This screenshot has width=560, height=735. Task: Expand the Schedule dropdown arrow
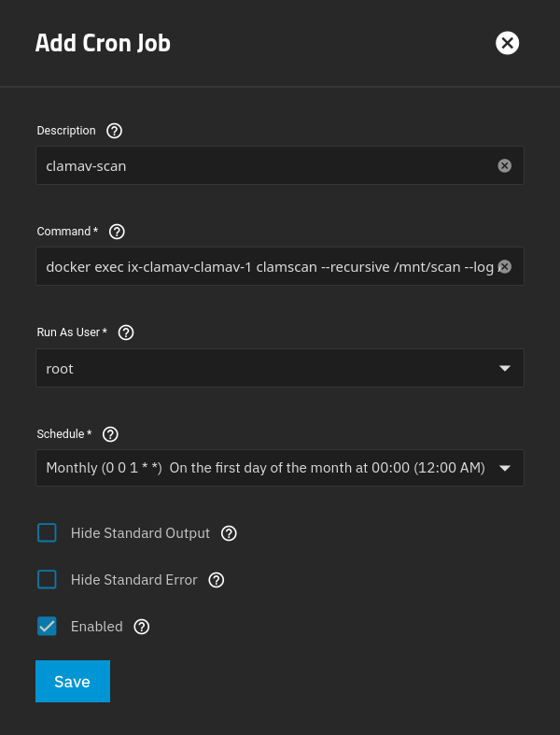point(505,468)
